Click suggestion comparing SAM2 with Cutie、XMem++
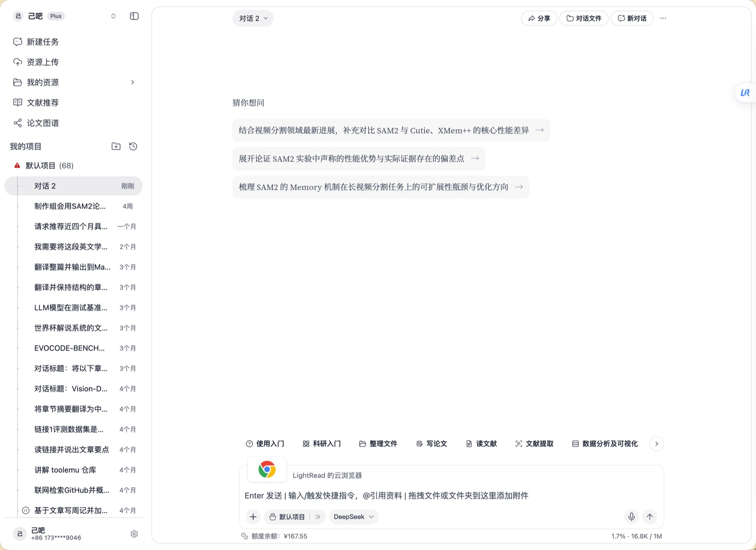Screen dimensions: 756x550 point(391,130)
